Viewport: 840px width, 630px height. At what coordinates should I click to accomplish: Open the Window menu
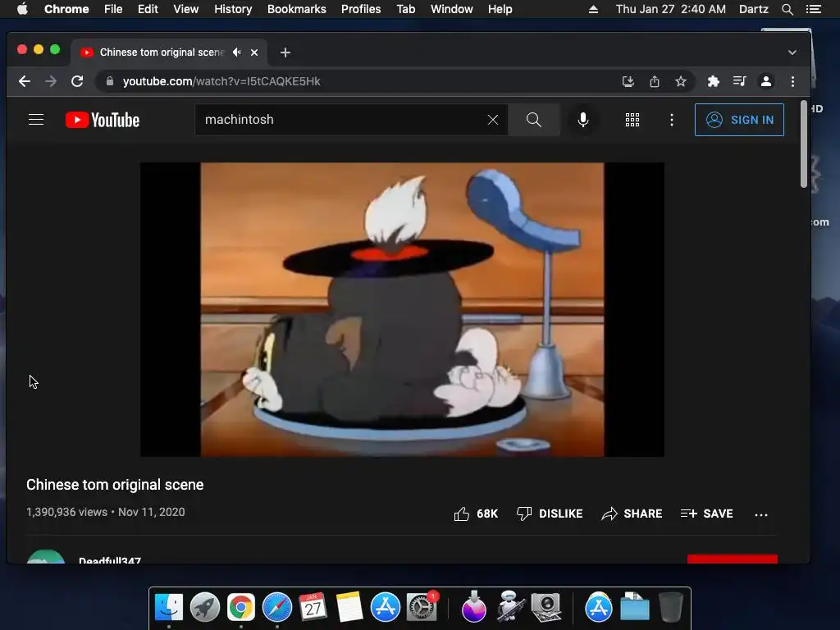(452, 9)
